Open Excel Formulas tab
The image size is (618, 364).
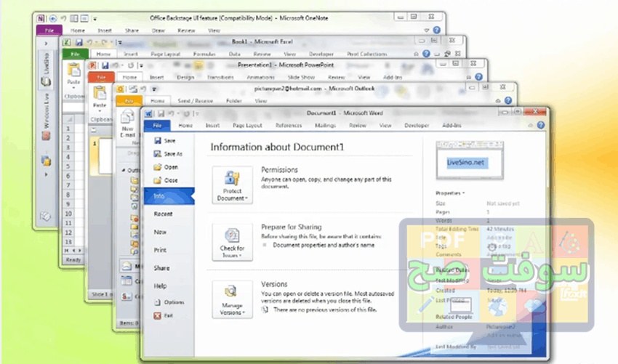[204, 54]
